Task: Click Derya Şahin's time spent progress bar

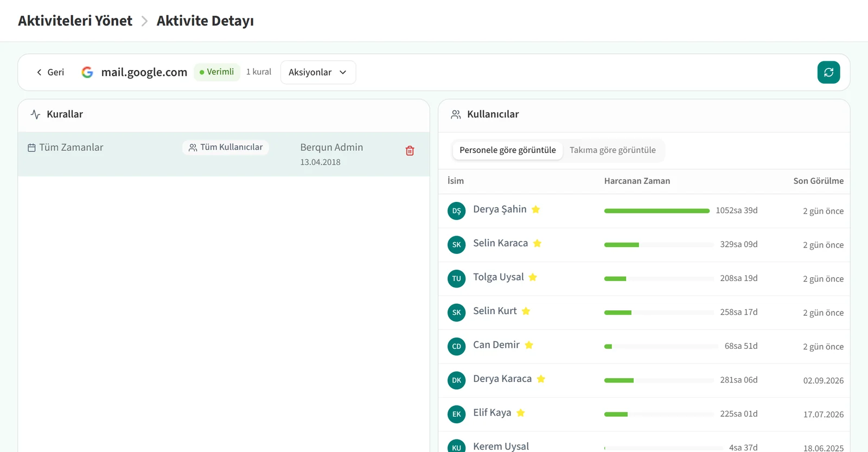Action: (657, 211)
